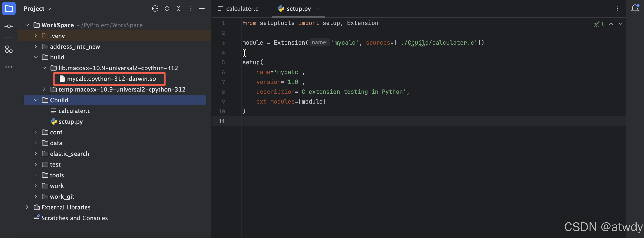The height and width of the screenshot is (238, 644).
Task: Open the Project view dropdown
Action: point(38,8)
